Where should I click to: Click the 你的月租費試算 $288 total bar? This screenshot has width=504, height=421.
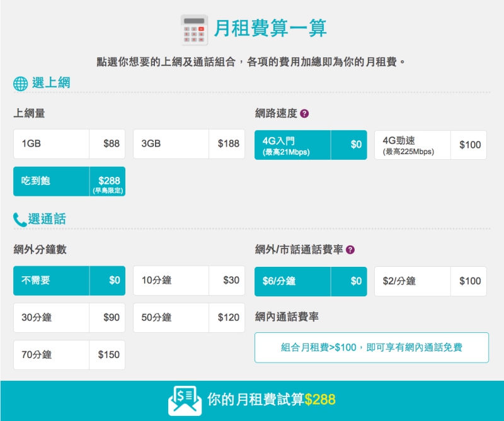pos(271,400)
